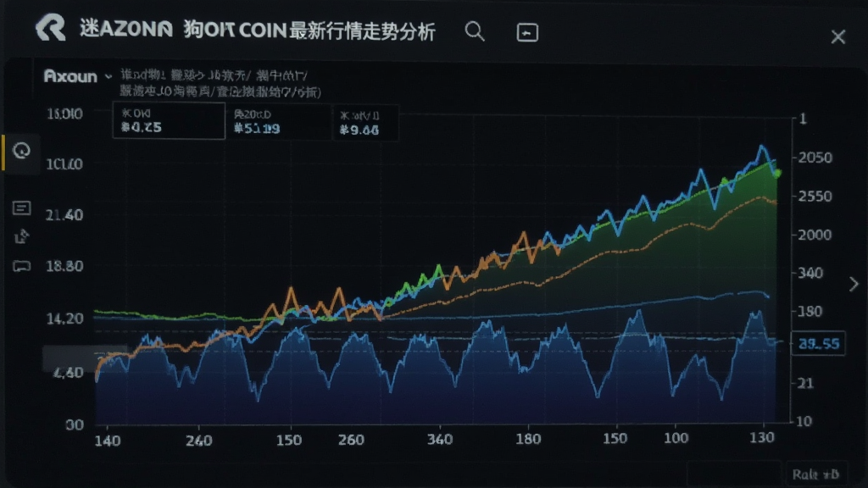This screenshot has width=868, height=488.
Task: Click the 2000 right axis label
Action: coord(815,235)
